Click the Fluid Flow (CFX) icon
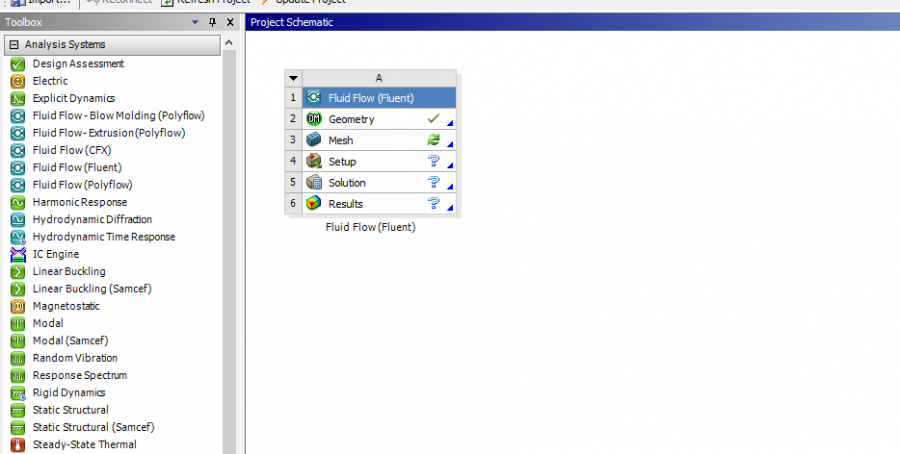 click(18, 150)
